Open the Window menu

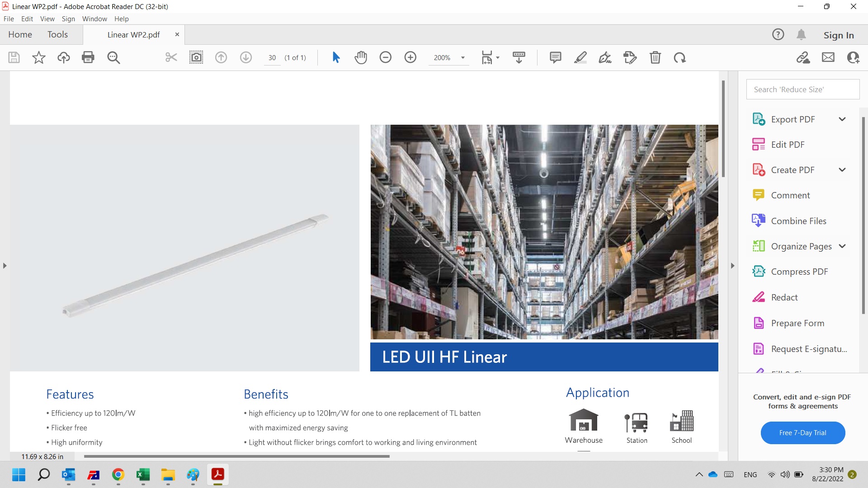94,19
